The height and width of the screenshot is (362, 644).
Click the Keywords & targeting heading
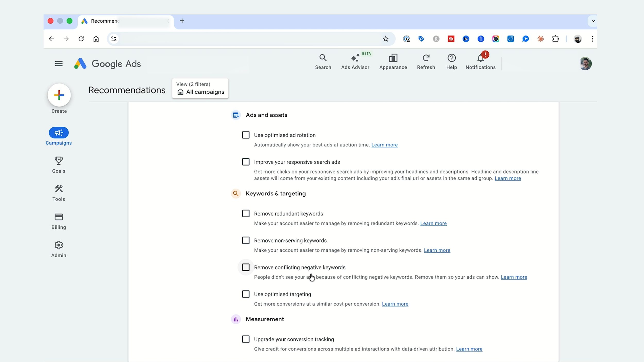coord(276,194)
